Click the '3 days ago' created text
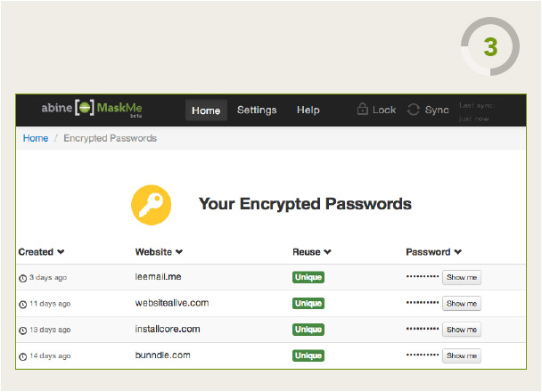The height and width of the screenshot is (392, 542). [48, 278]
